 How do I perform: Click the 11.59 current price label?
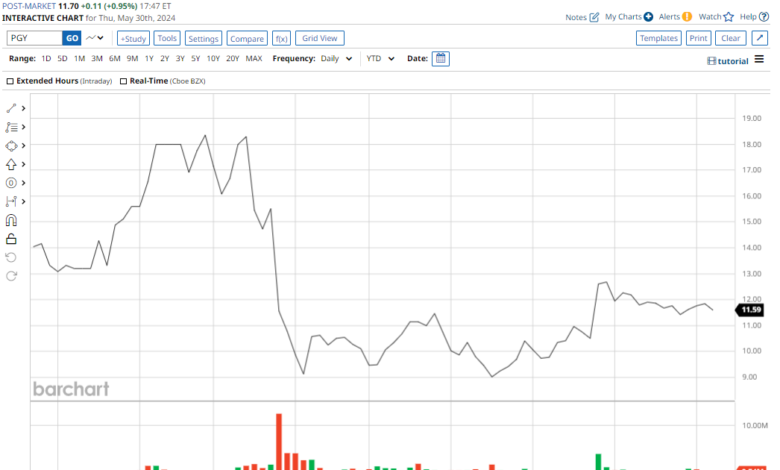click(x=750, y=310)
